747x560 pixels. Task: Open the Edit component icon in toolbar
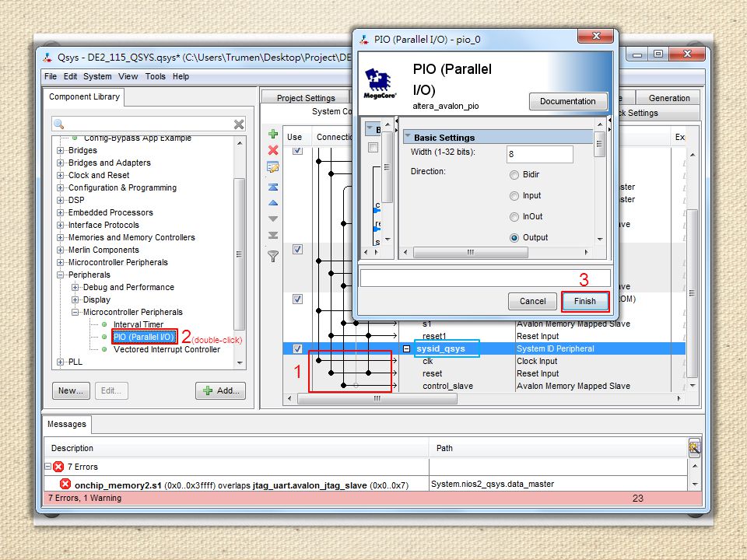[x=273, y=167]
